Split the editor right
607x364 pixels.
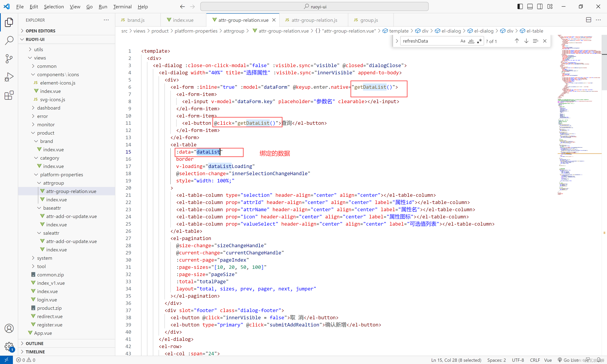pyautogui.click(x=589, y=20)
